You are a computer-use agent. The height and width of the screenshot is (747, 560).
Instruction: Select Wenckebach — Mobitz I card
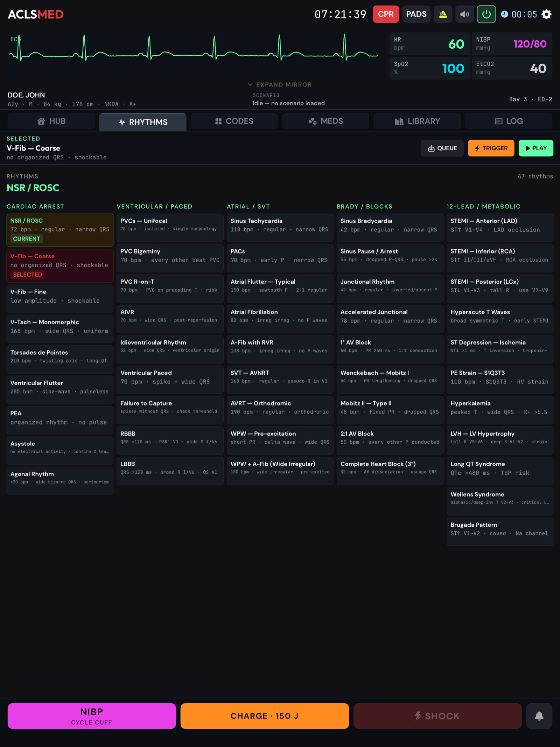click(x=390, y=380)
